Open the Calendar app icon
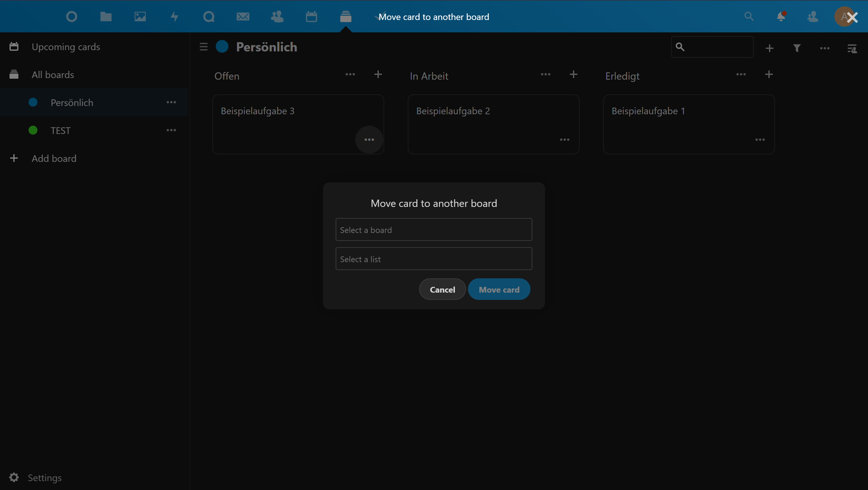 point(311,17)
